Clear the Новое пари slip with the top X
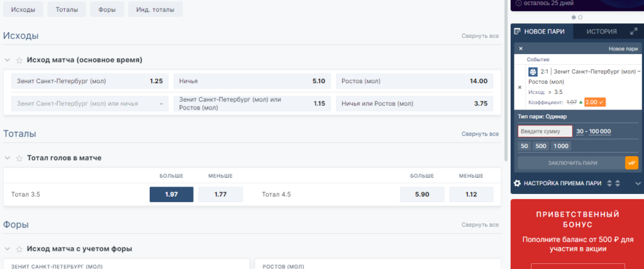This screenshot has width=644, height=269. pos(521,49)
